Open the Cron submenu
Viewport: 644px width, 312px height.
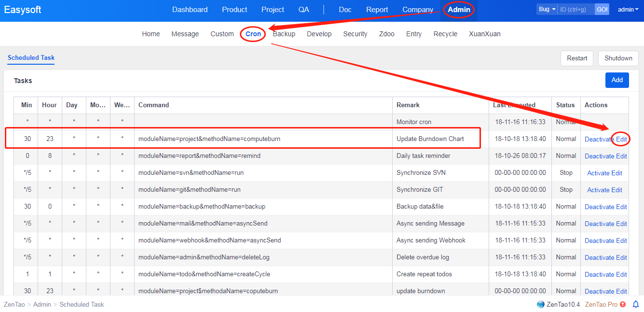coord(253,34)
